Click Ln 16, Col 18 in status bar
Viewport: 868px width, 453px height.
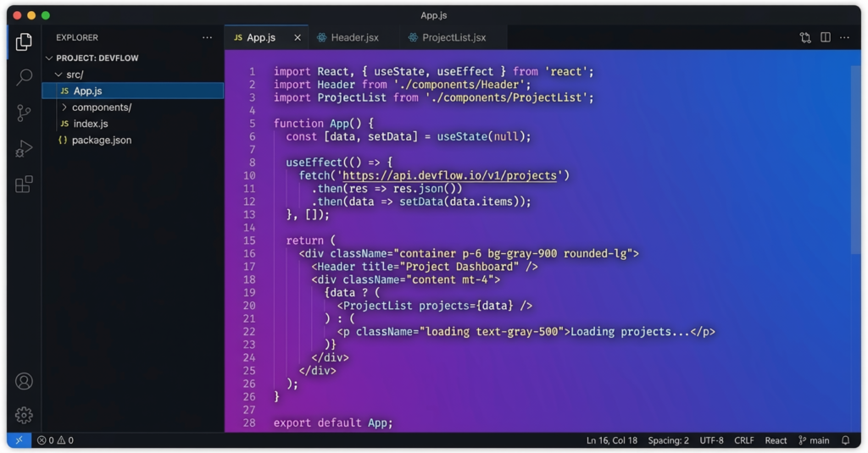[x=612, y=440]
